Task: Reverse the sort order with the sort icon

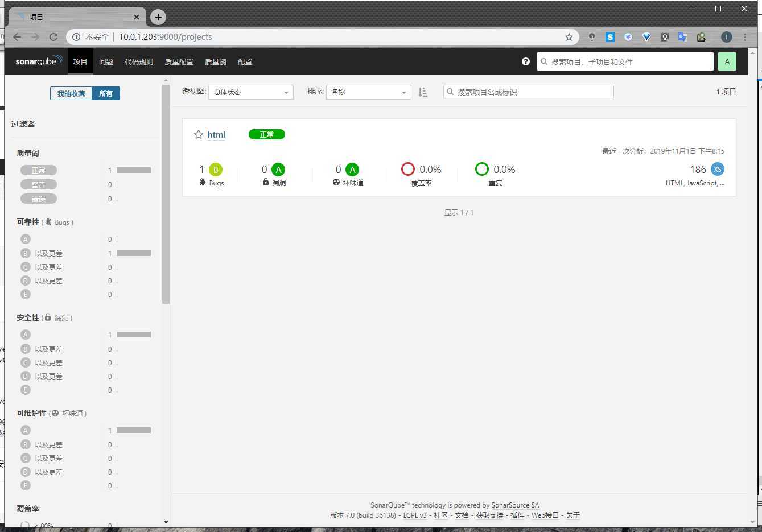Action: click(x=423, y=92)
